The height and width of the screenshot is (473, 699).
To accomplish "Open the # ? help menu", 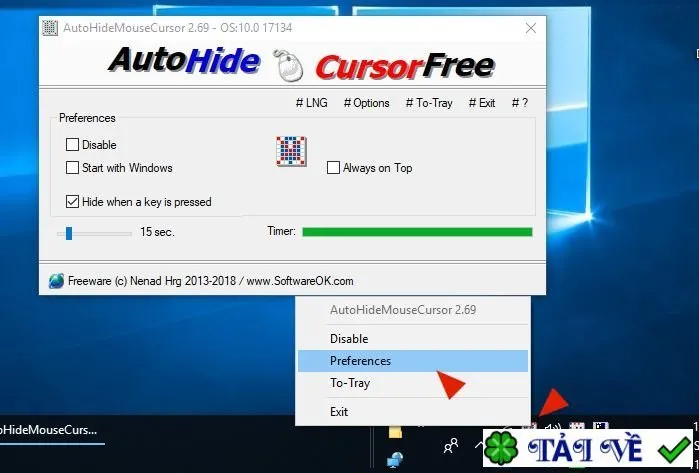I will [x=520, y=103].
